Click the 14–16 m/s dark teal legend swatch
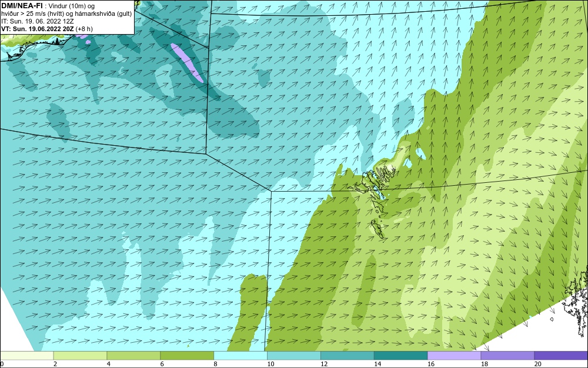This screenshot has height=368, width=588. point(401,356)
